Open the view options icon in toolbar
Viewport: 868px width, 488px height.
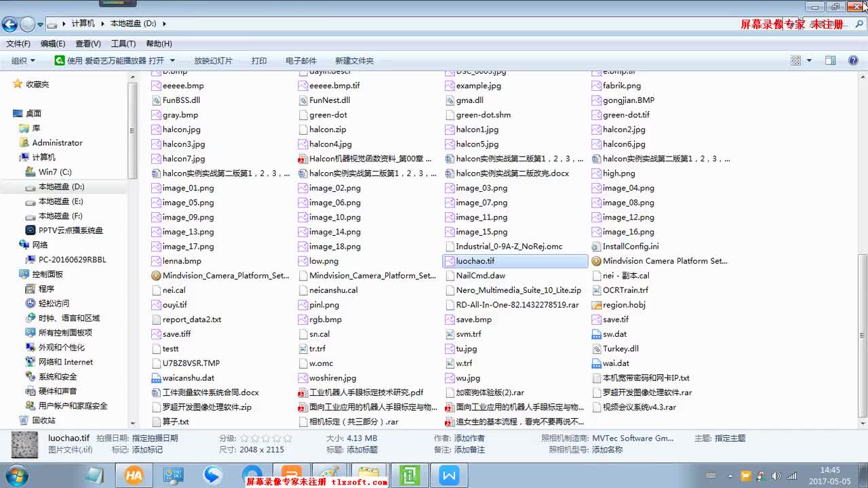(796, 60)
